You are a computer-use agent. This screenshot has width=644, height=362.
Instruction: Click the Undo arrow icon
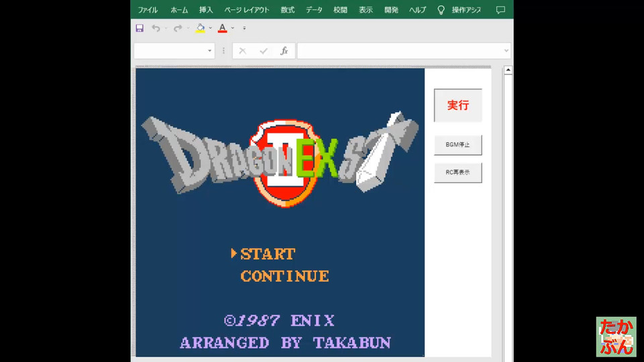coord(156,28)
